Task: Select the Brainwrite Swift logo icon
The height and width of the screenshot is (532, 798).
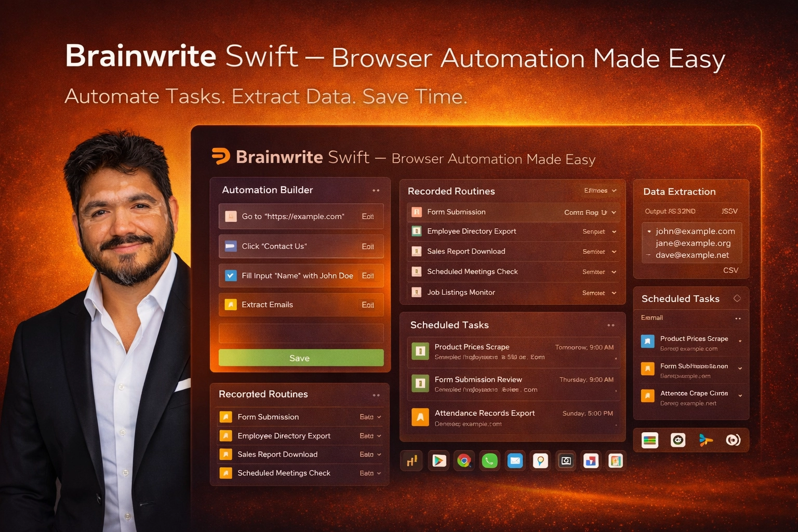Action: click(220, 156)
